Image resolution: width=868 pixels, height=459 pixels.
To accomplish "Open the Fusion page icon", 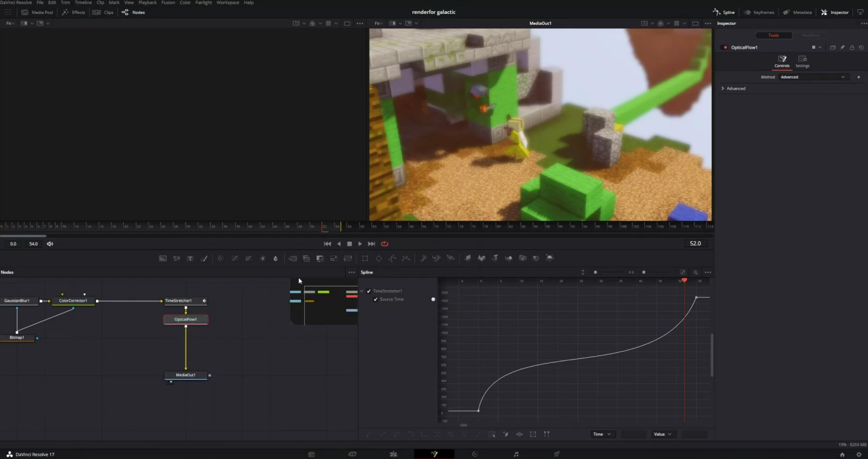I will click(434, 454).
